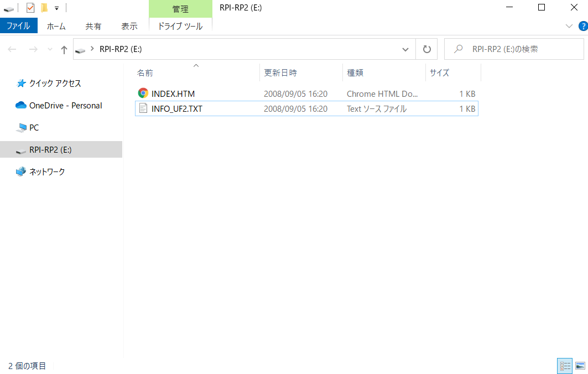Switch to large thumbnail view via status bar icon
Screen dimensions: 588x374
pos(579,366)
